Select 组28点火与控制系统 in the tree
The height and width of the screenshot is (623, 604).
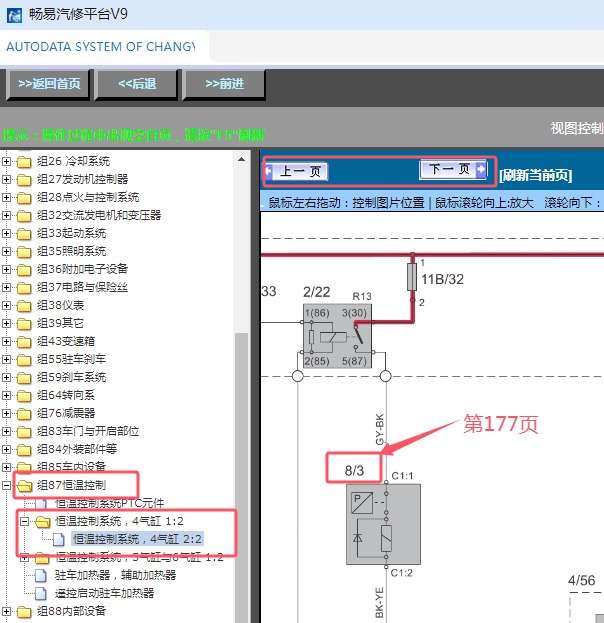pyautogui.click(x=88, y=197)
